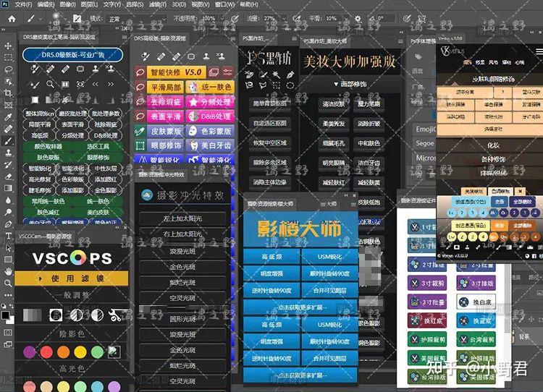Click the 清洁皮肤 button in 美妆大师
Screen dimensions: 543x392
[334, 104]
